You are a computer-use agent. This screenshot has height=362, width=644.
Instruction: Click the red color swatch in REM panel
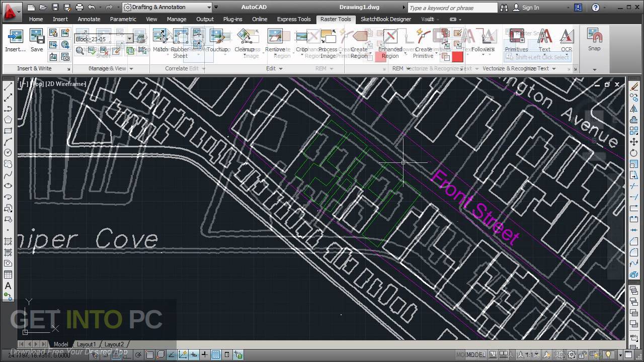pos(457,57)
